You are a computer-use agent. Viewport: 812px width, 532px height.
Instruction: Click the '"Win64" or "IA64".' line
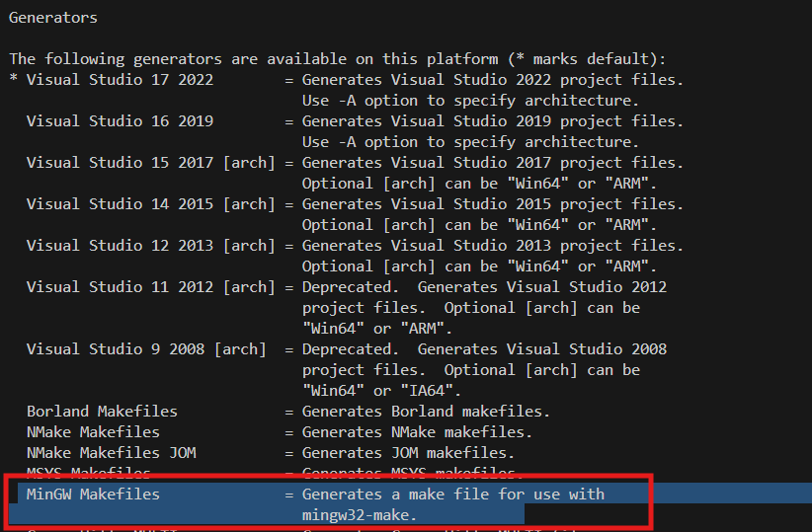pyautogui.click(x=381, y=390)
